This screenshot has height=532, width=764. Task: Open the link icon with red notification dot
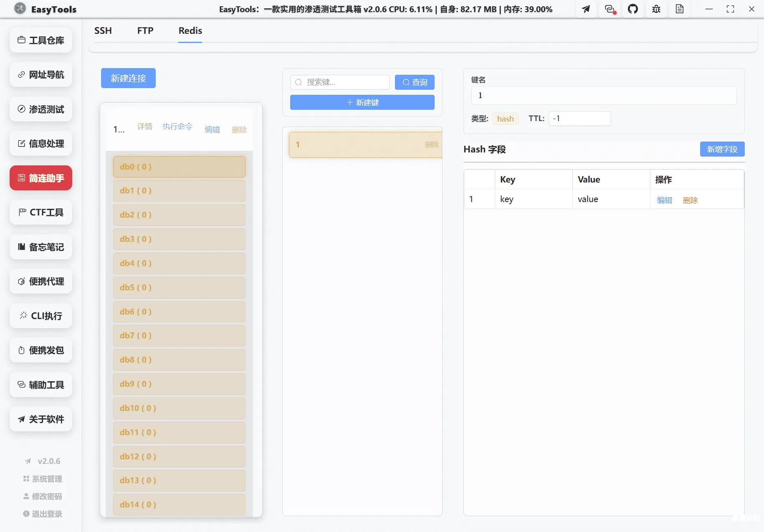click(610, 9)
